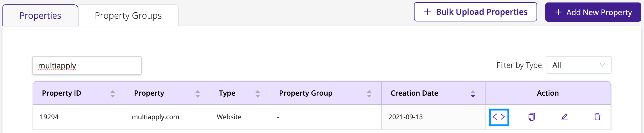644x133 pixels.
Task: Click the pencil edit icon for property 19294
Action: pyautogui.click(x=564, y=117)
